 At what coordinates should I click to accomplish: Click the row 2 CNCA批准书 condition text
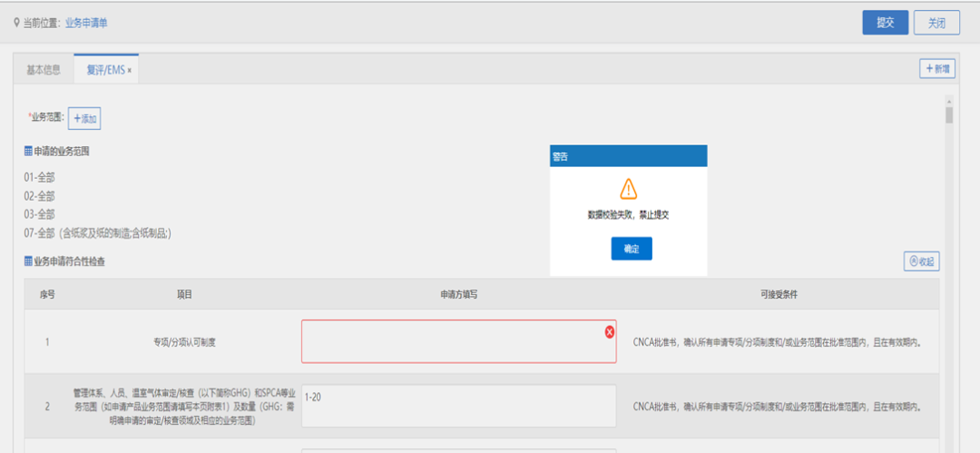coord(779,406)
